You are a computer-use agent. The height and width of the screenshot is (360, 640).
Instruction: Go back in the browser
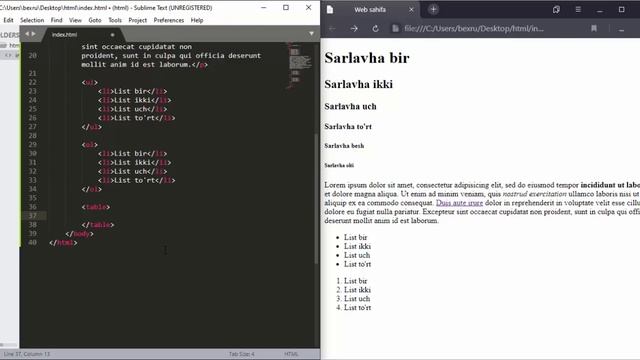coord(332,29)
